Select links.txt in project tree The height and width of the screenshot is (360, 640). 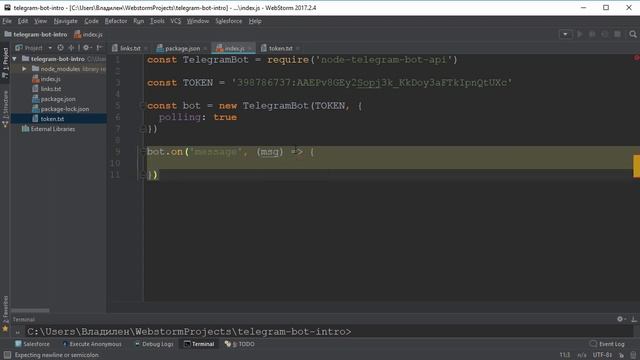point(47,89)
